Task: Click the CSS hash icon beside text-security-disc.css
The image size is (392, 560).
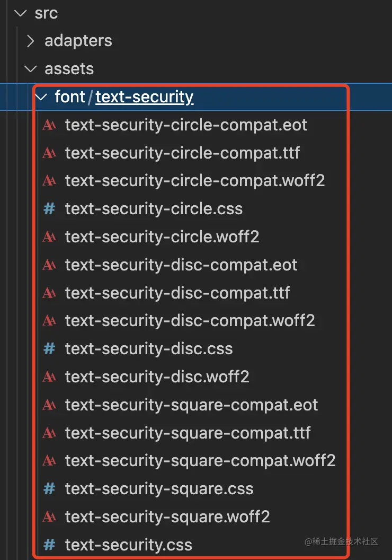Action: [49, 348]
